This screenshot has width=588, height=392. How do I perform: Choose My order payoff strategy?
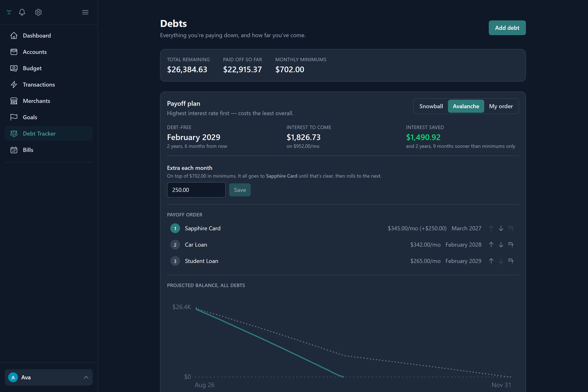click(x=501, y=106)
